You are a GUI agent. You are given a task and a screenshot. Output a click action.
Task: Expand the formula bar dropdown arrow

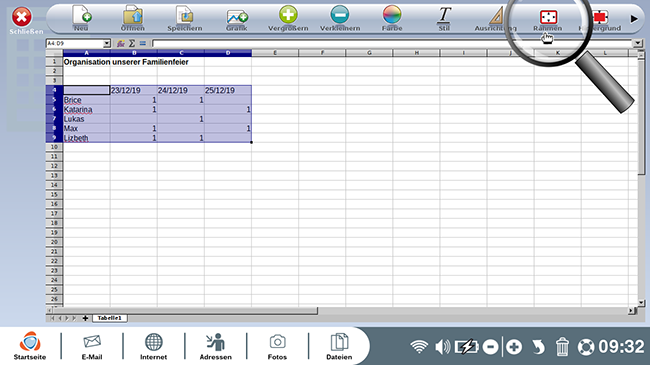click(638, 43)
